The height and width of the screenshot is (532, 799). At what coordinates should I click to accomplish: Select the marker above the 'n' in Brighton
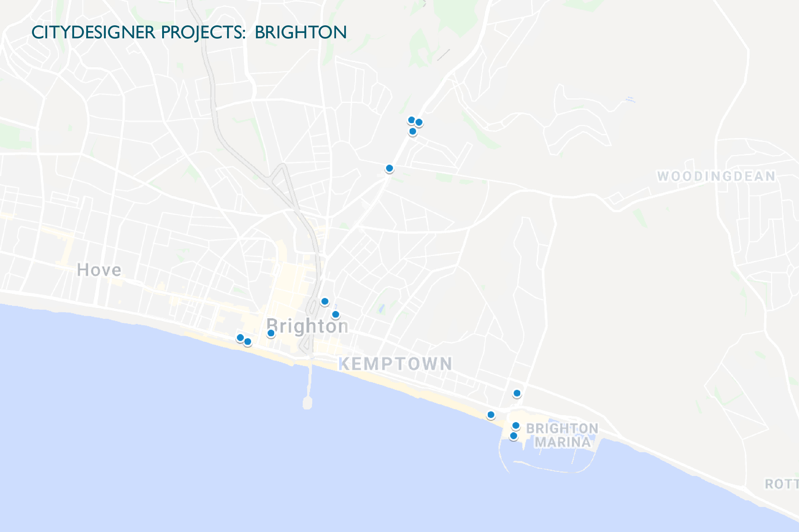point(336,314)
